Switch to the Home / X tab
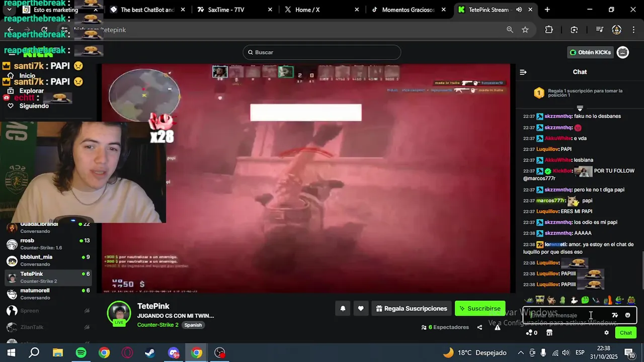The height and width of the screenshot is (362, 644). pyautogui.click(x=320, y=10)
